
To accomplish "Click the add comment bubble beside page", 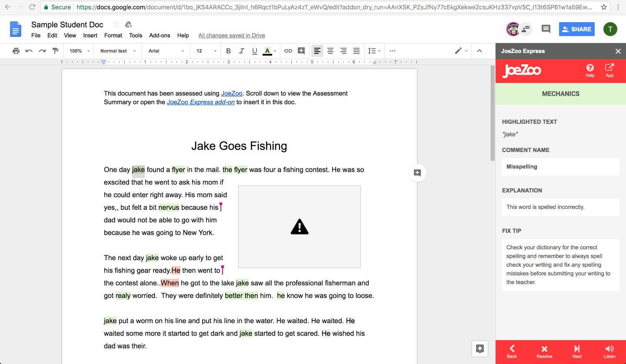I will pyautogui.click(x=417, y=173).
